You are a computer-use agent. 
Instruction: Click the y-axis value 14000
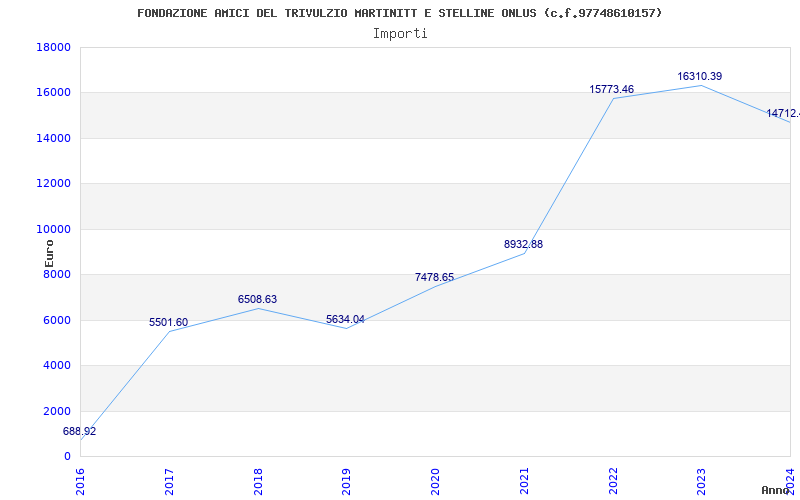[x=54, y=138]
